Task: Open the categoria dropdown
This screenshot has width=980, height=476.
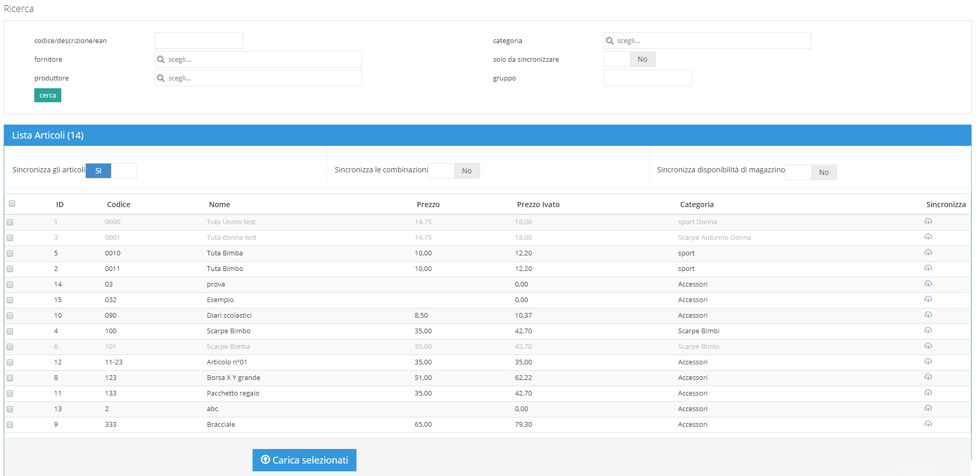Action: coord(707,40)
